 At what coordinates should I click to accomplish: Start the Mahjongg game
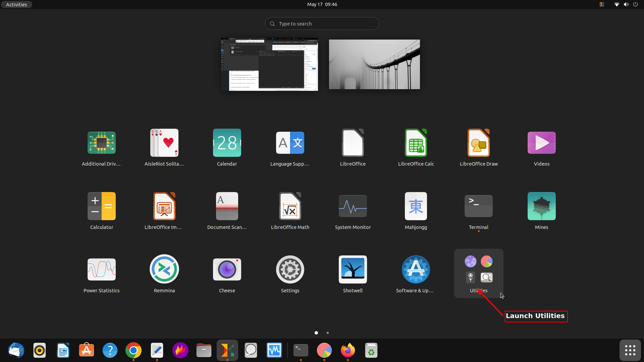click(x=416, y=206)
